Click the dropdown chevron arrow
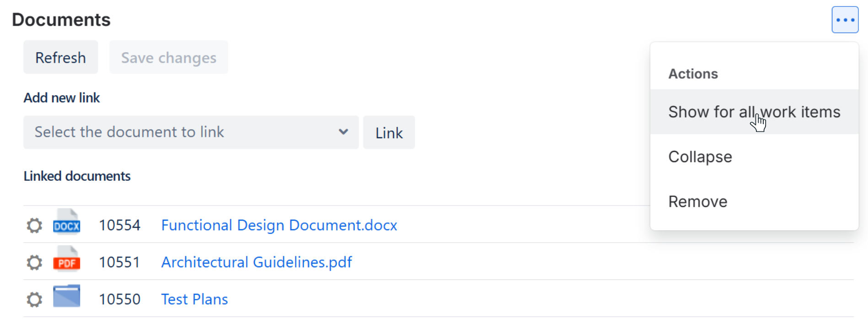This screenshot has height=336, width=868. [343, 132]
